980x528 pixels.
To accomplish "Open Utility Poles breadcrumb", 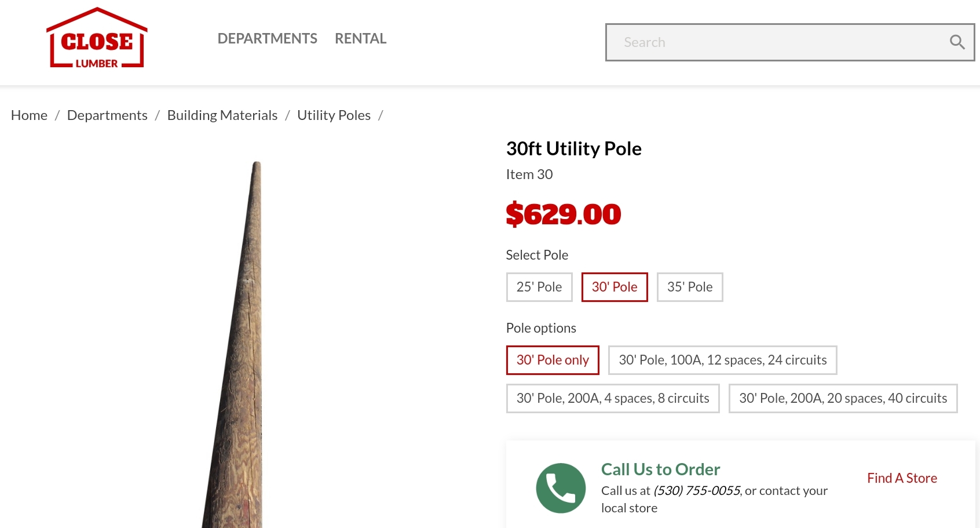I will (334, 115).
